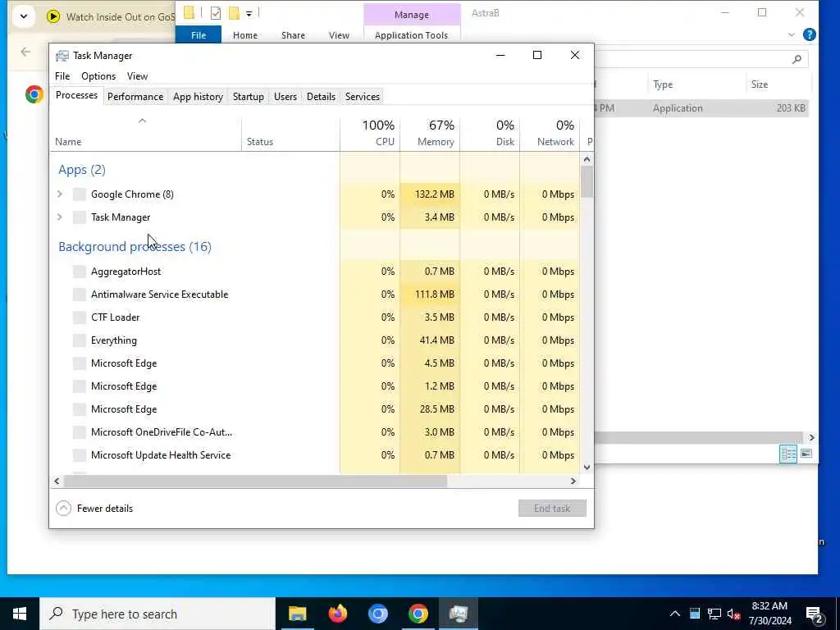Click the Microsoft Update Health Service icon

coord(80,455)
